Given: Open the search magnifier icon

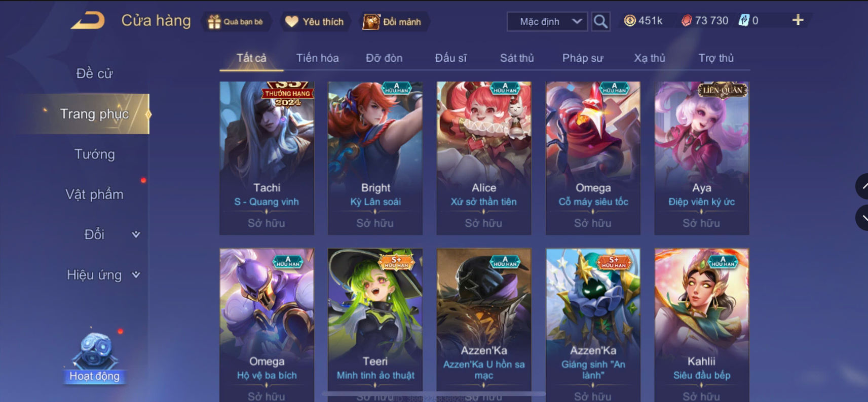Looking at the screenshot, I should tap(600, 21).
